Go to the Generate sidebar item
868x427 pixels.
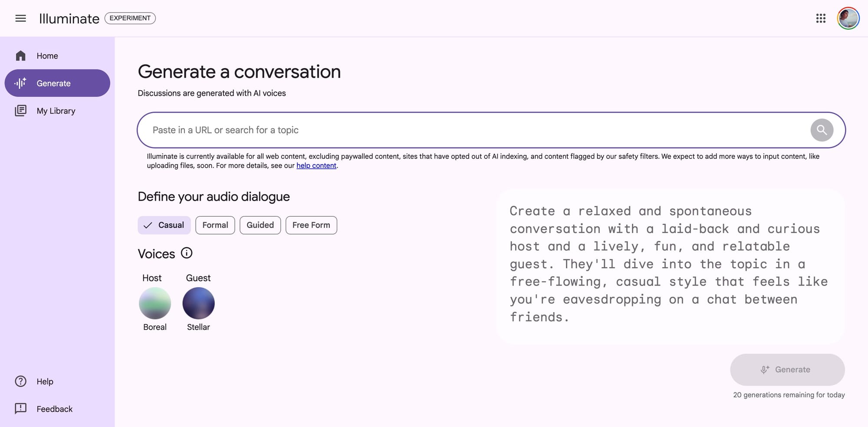57,83
